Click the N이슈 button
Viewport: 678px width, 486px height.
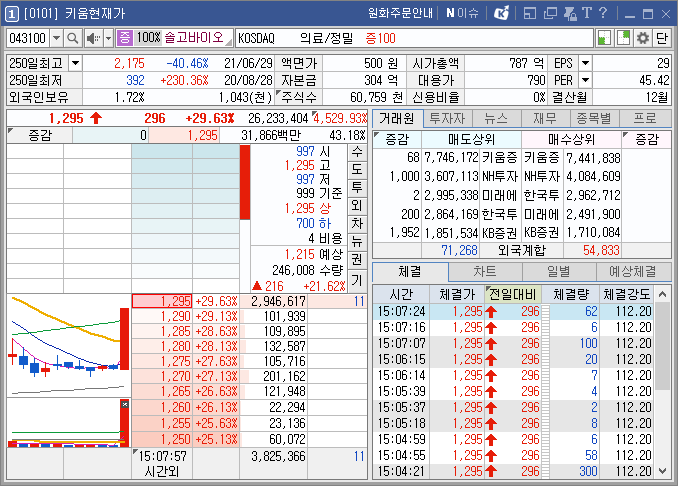(462, 13)
